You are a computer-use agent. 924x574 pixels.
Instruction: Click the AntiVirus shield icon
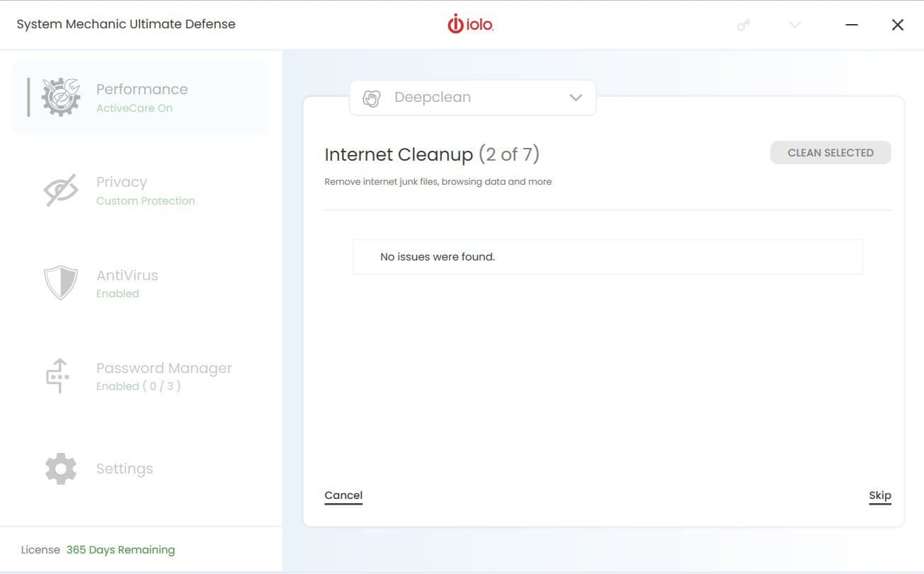[61, 283]
